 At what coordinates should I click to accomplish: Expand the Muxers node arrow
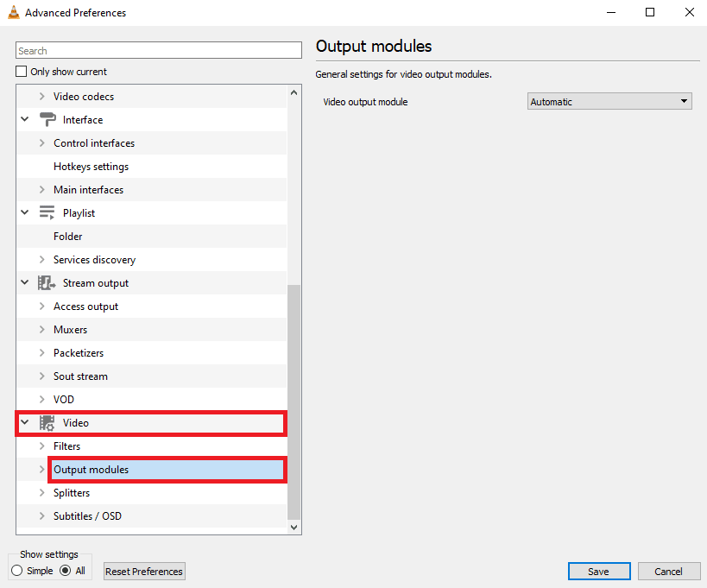[42, 329]
